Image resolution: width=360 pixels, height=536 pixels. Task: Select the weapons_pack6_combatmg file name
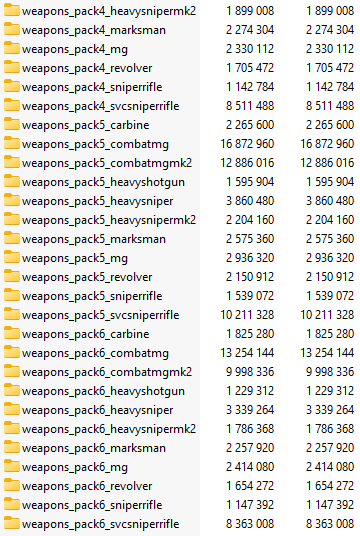[x=95, y=353]
